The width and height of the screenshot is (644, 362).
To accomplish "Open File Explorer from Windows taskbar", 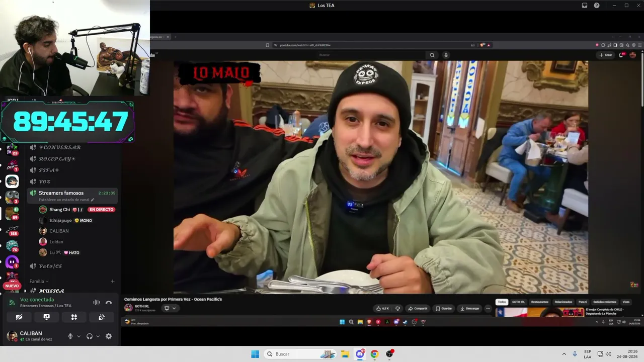I will coord(345,354).
